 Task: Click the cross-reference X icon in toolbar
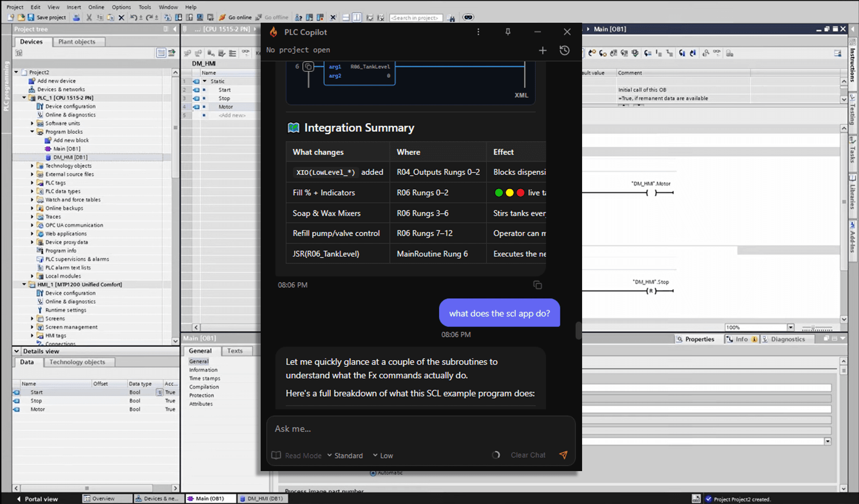point(333,18)
